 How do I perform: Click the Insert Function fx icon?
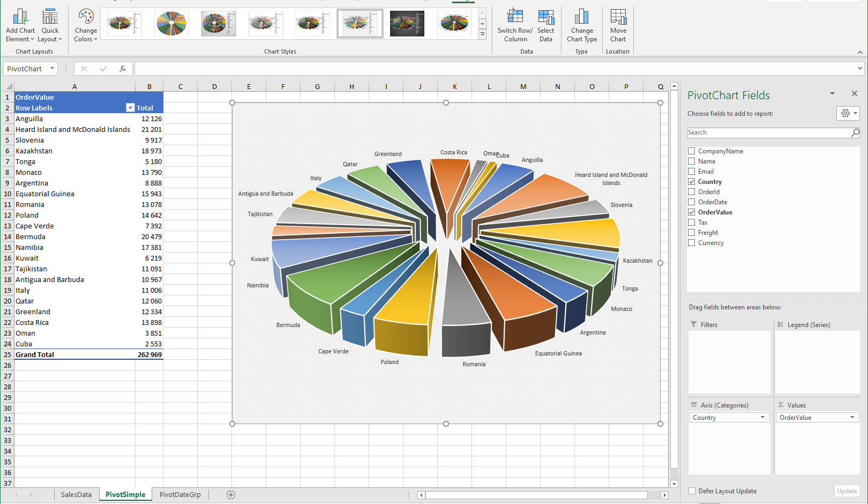[123, 69]
